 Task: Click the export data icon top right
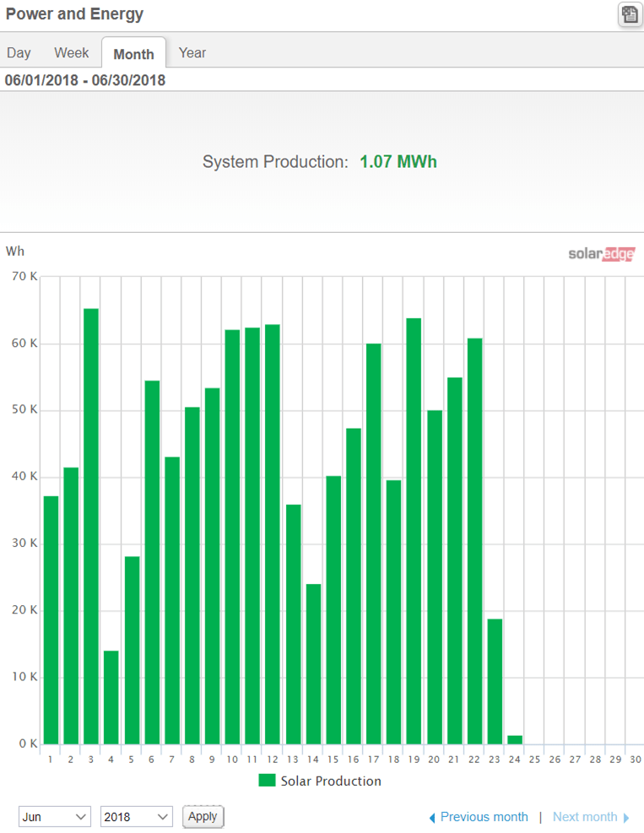pyautogui.click(x=629, y=14)
